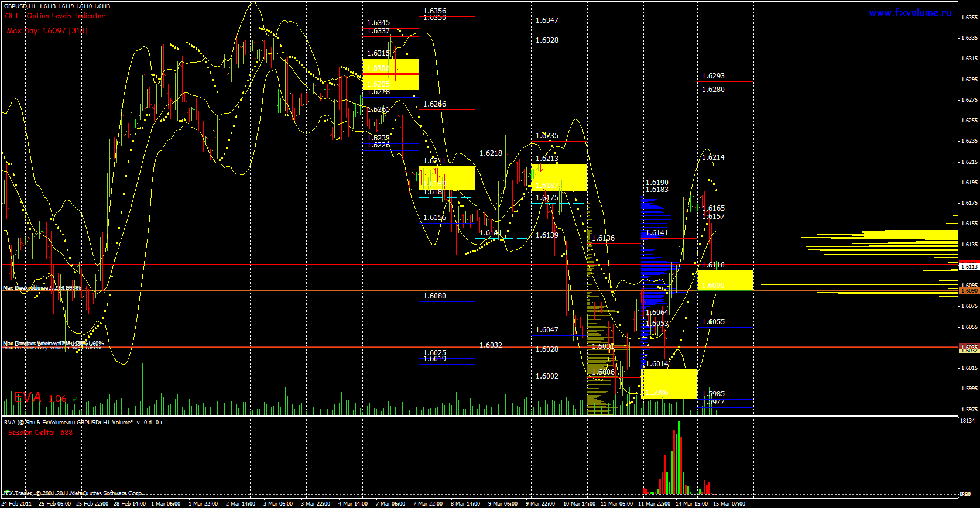Select the 1.6139 level label

point(547,235)
